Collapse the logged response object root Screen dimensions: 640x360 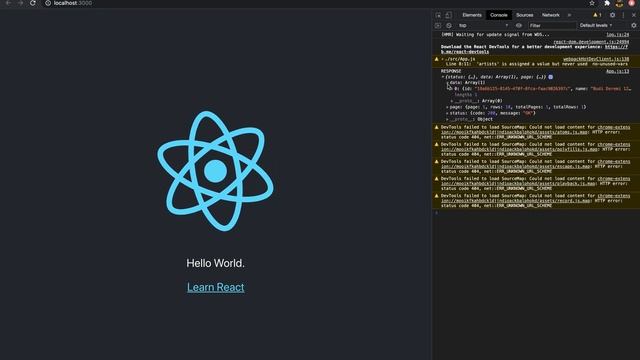(x=443, y=77)
